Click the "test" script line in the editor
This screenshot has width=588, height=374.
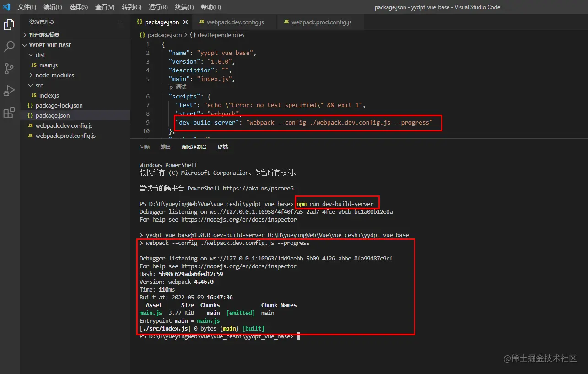coord(270,105)
